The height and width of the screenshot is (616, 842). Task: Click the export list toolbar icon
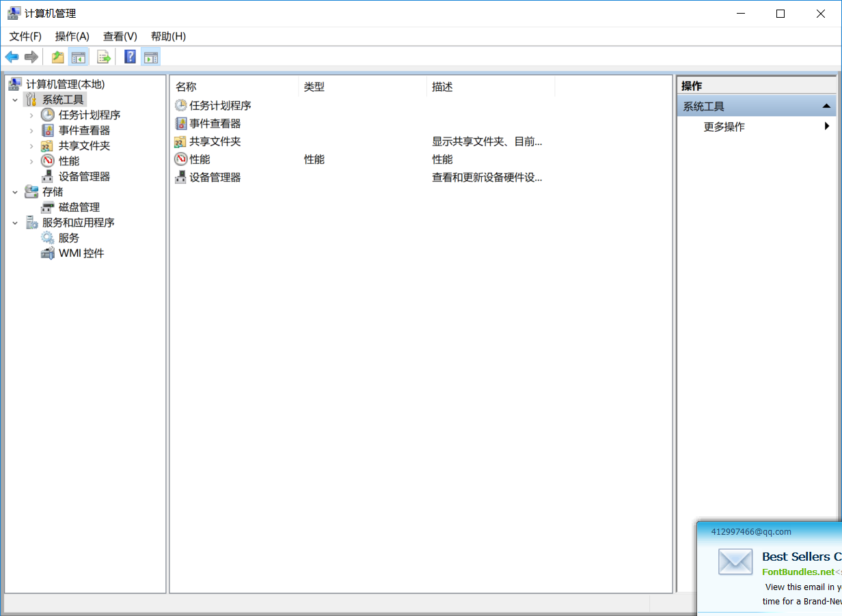pyautogui.click(x=104, y=57)
